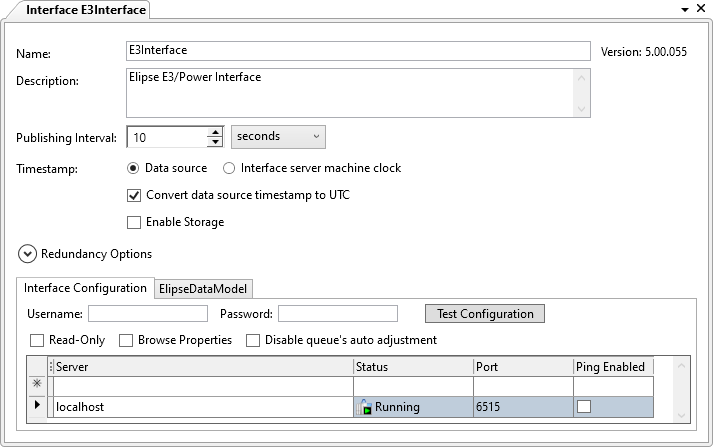Click the current-row arrow beside localhost
Viewport: 713px width, 447px height.
pyautogui.click(x=37, y=404)
